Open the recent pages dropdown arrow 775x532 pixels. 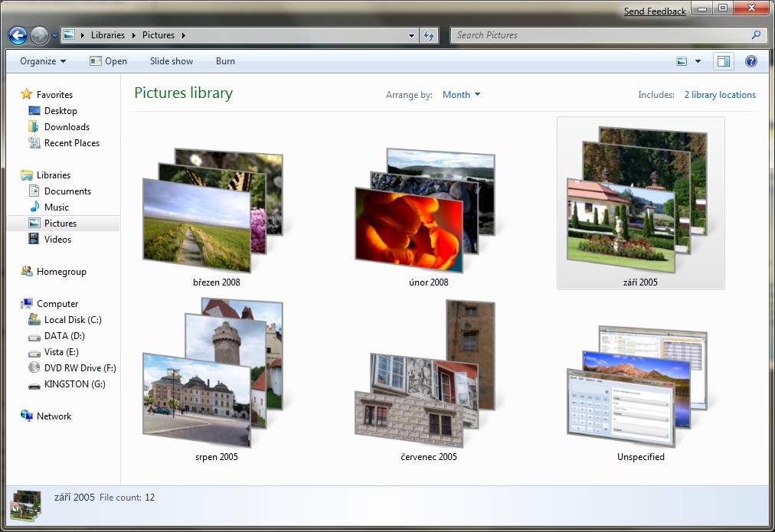54,35
